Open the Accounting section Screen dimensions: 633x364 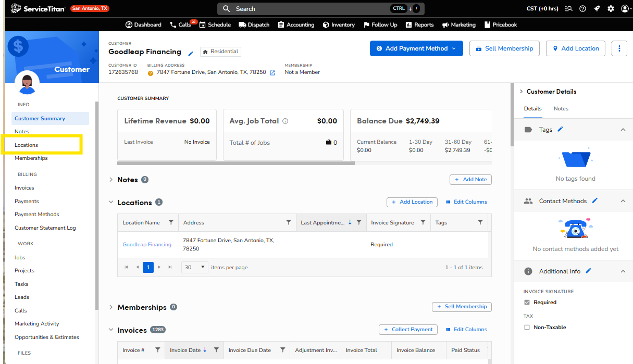296,24
